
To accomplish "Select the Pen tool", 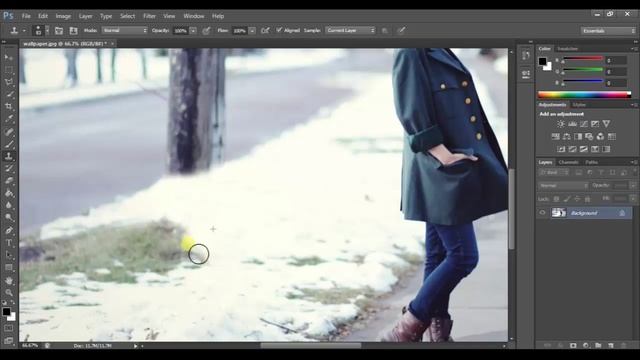I will (9, 231).
